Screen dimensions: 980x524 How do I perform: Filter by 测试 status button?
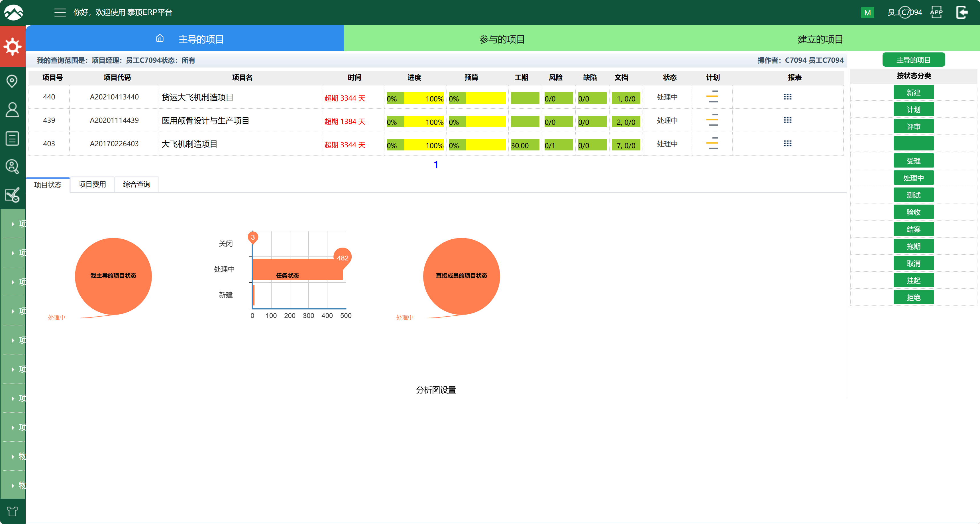913,195
